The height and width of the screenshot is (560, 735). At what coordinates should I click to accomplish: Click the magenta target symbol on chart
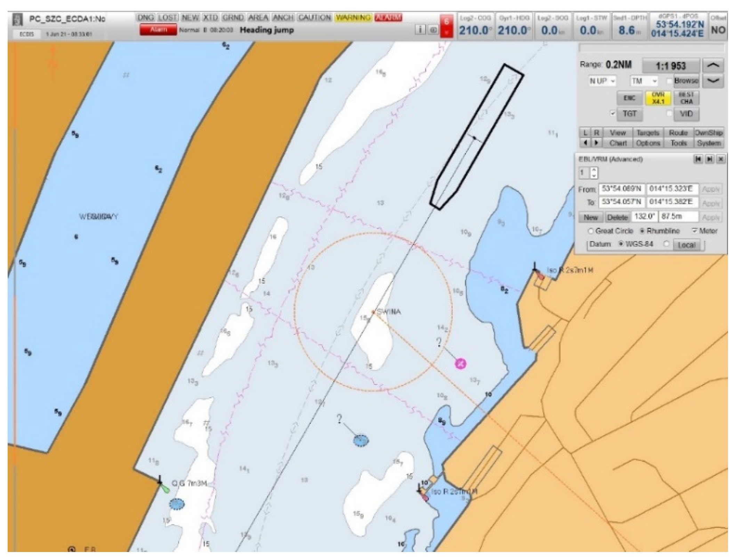point(460,364)
